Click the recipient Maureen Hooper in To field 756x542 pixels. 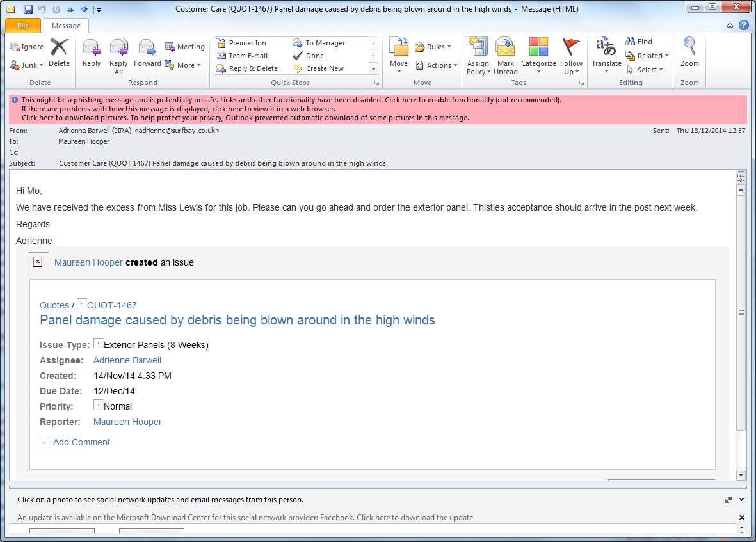(x=84, y=141)
